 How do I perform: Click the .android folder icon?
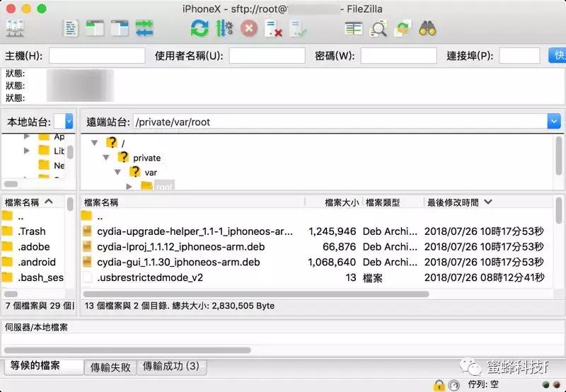[7, 262]
